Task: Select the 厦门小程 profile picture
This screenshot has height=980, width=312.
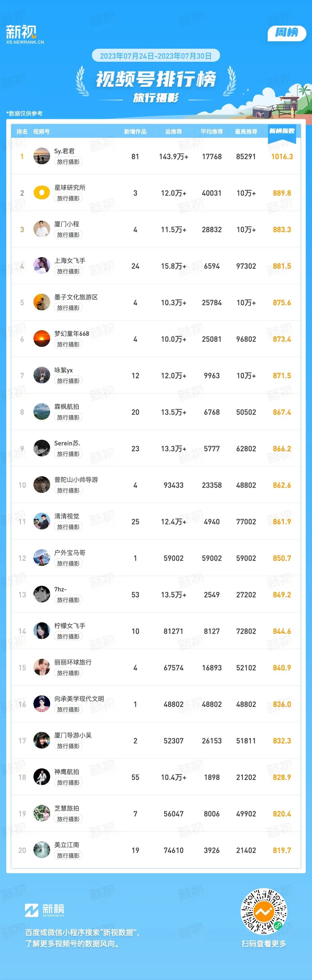Action: tap(42, 229)
